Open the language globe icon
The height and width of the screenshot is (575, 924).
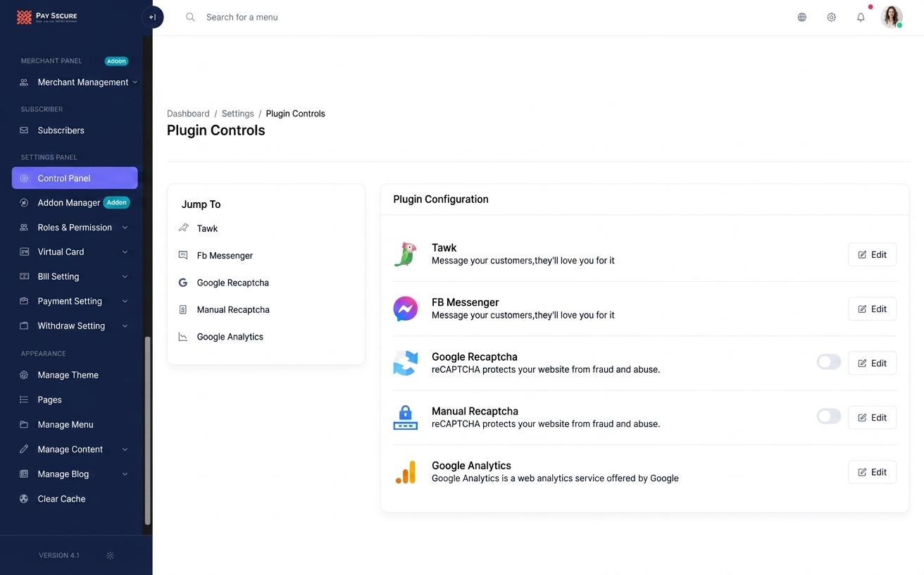click(801, 17)
